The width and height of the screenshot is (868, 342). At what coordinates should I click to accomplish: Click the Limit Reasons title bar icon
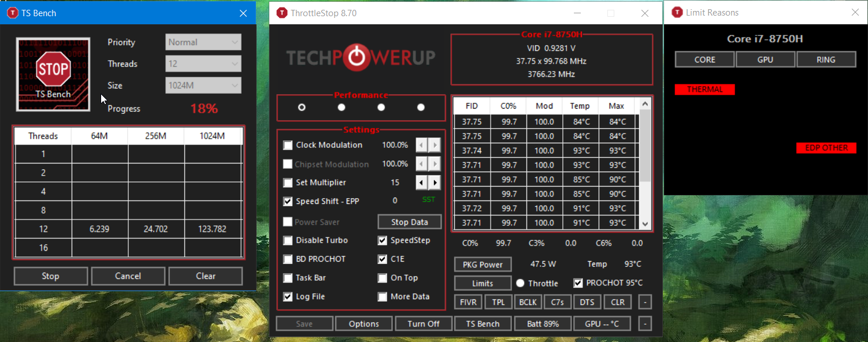click(677, 12)
